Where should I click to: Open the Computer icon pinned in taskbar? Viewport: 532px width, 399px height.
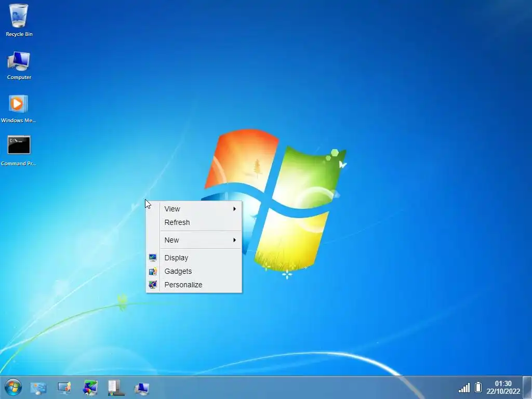[x=142, y=388]
